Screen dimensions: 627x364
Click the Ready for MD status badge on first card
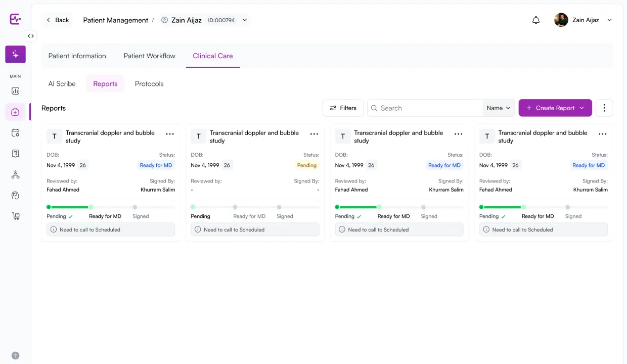pyautogui.click(x=156, y=165)
